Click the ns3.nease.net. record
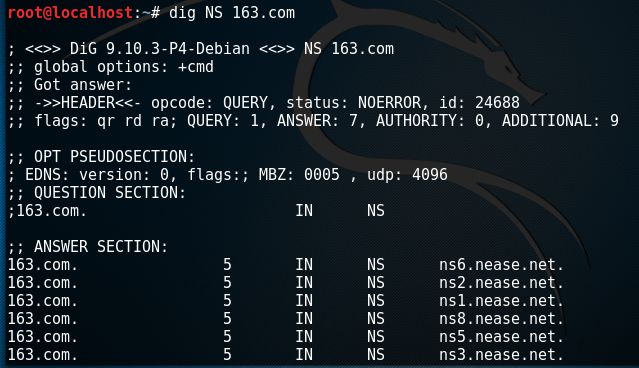The width and height of the screenshot is (639, 368). click(x=501, y=355)
